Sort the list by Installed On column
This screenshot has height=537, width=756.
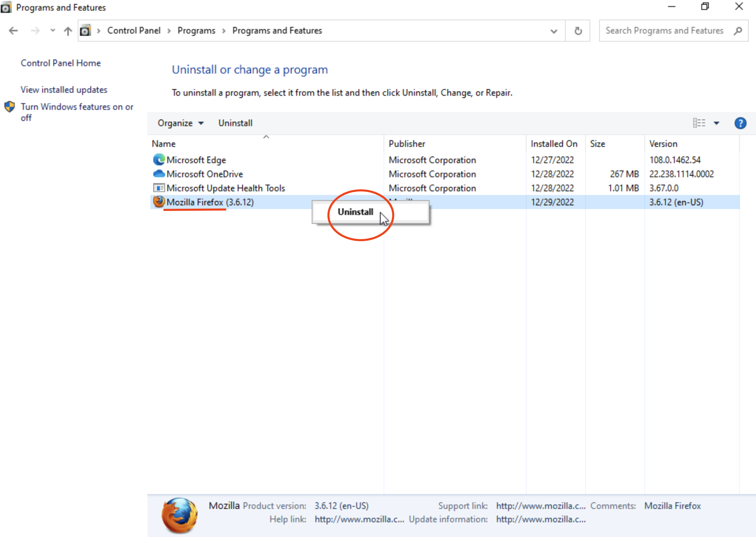554,144
